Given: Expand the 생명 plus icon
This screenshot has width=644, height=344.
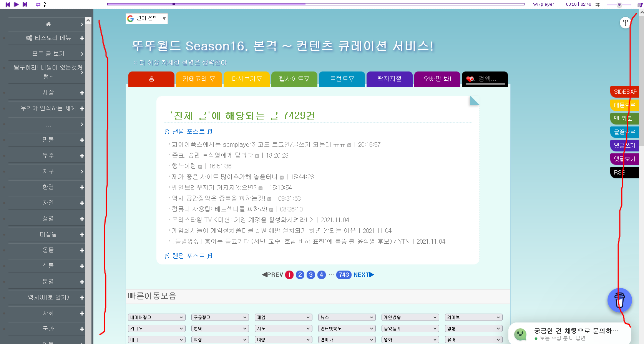Looking at the screenshot, I should coord(82,219).
